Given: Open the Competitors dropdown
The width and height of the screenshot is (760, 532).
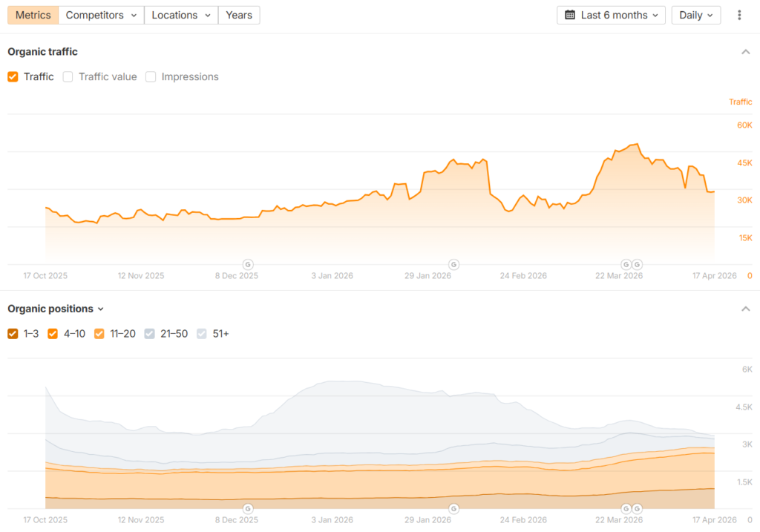Looking at the screenshot, I should pos(101,15).
